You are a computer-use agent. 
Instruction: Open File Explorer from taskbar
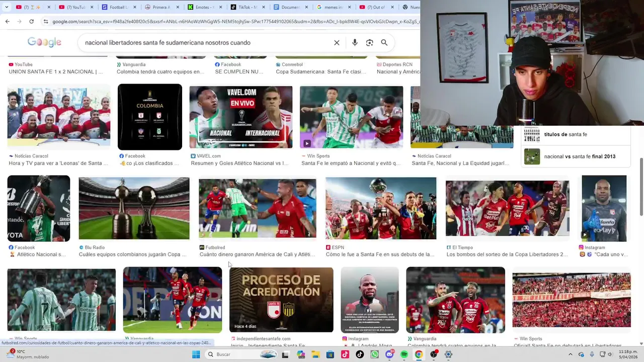[x=315, y=354]
